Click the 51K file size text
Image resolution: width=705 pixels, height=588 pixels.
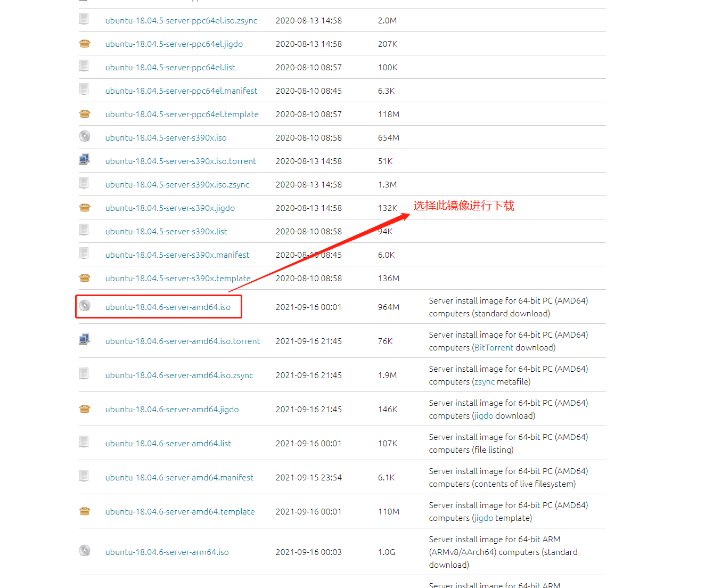(386, 161)
